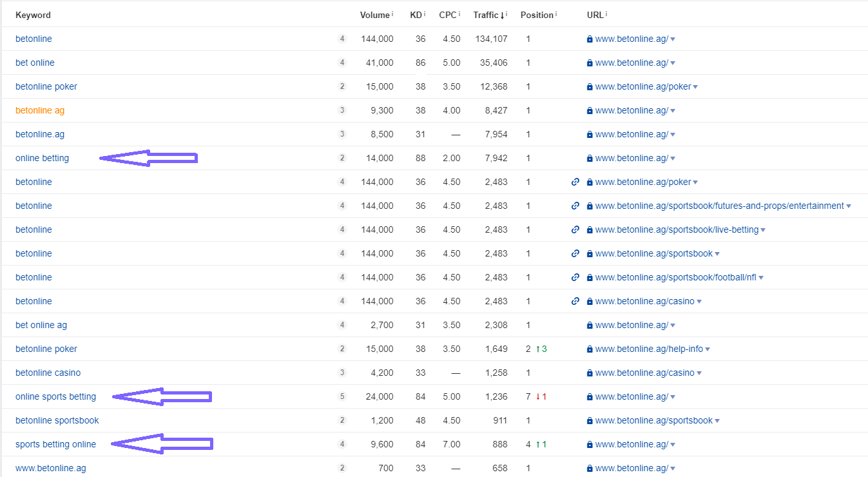Click chain link icon for live-betting URL row

(575, 229)
